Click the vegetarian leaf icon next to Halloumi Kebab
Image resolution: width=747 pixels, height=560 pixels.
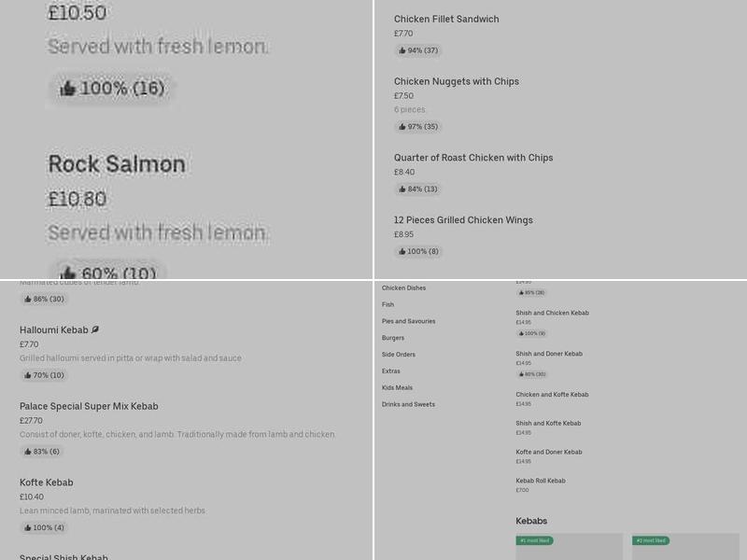click(x=95, y=329)
